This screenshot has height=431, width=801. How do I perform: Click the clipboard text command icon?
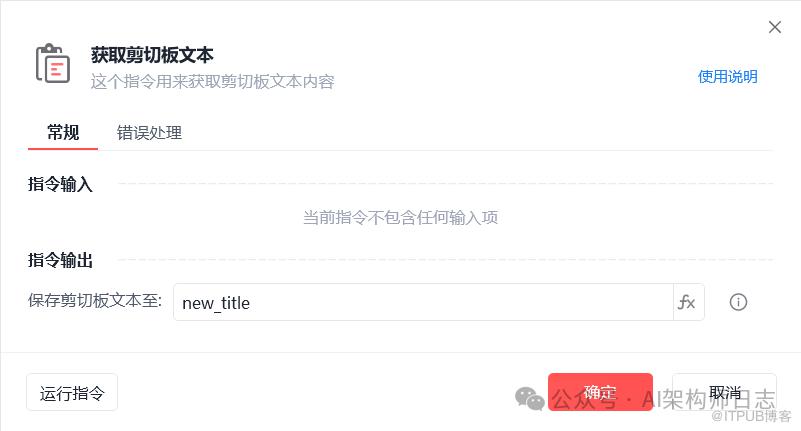[x=53, y=63]
